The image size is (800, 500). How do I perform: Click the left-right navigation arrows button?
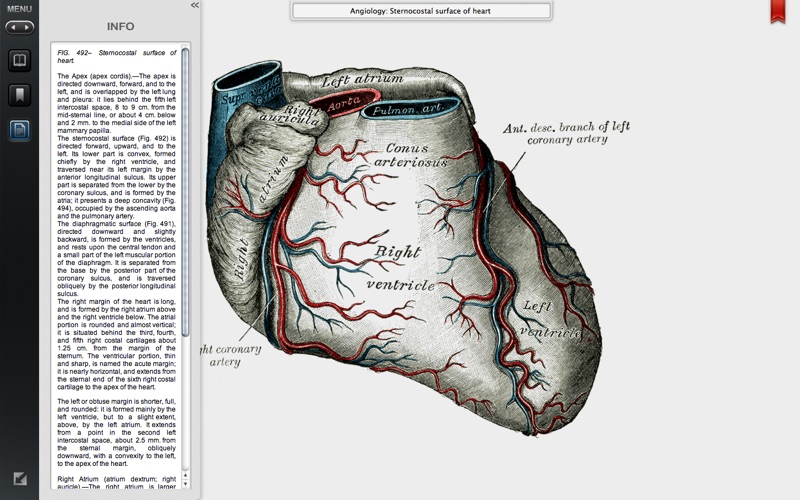click(20, 27)
